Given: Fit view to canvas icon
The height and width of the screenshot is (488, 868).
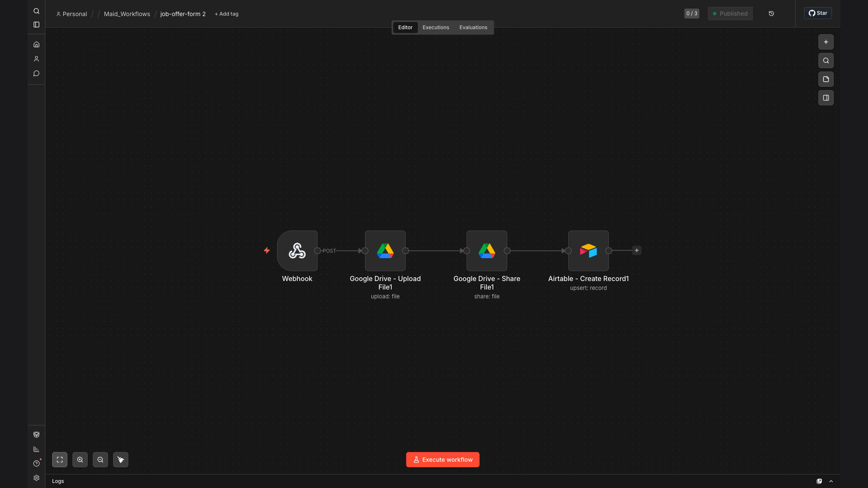Looking at the screenshot, I should [60, 460].
